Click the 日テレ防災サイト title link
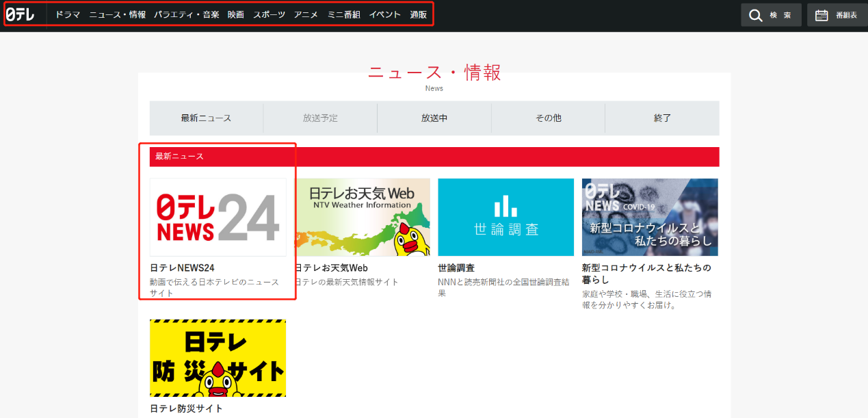Screen dimensions: 868x418 click(x=187, y=408)
